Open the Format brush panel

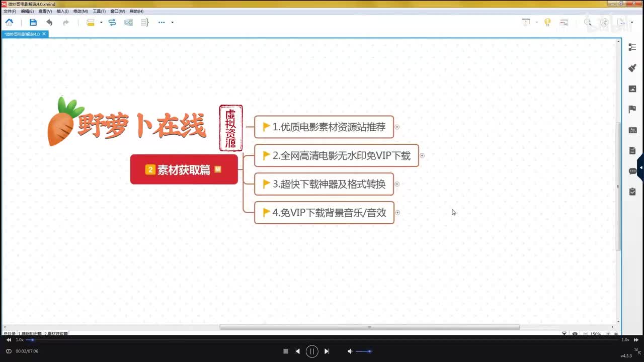tap(632, 68)
